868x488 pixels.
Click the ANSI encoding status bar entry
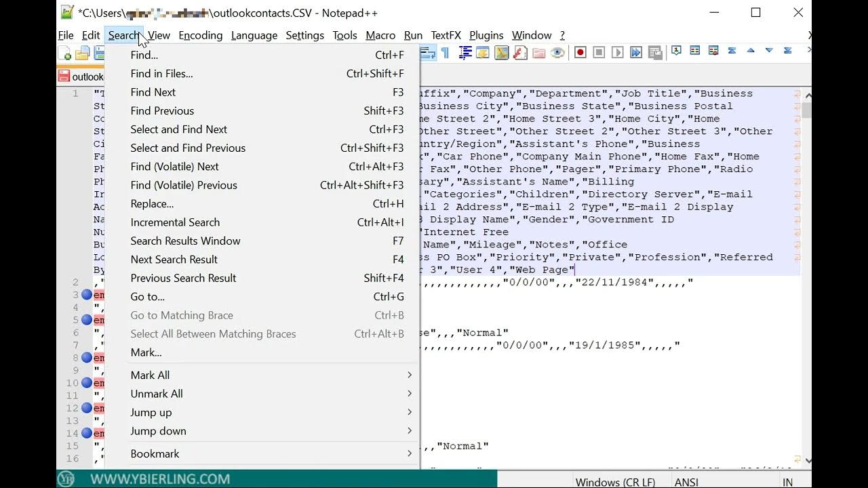pos(687,482)
